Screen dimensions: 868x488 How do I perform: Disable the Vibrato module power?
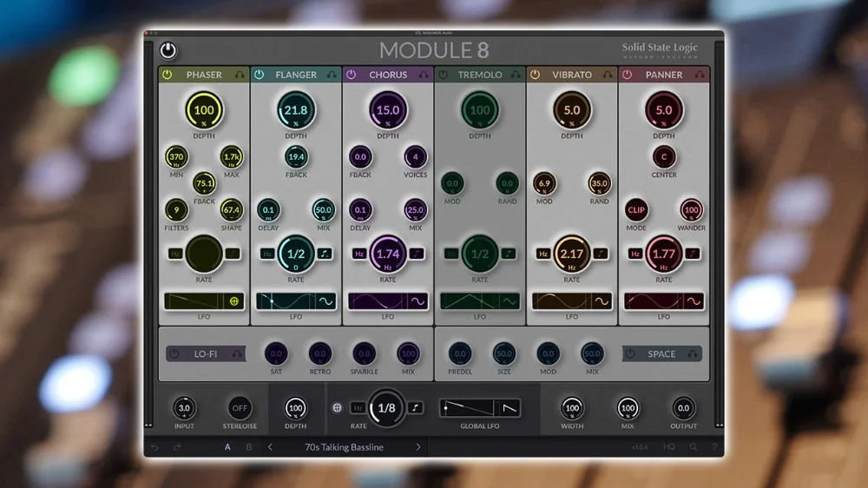pos(535,74)
